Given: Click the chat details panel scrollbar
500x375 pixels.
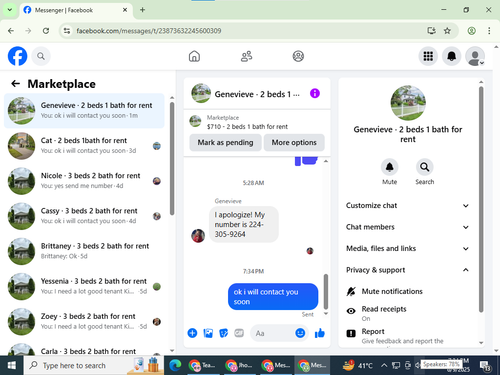Looking at the screenshot, I should click(481, 199).
